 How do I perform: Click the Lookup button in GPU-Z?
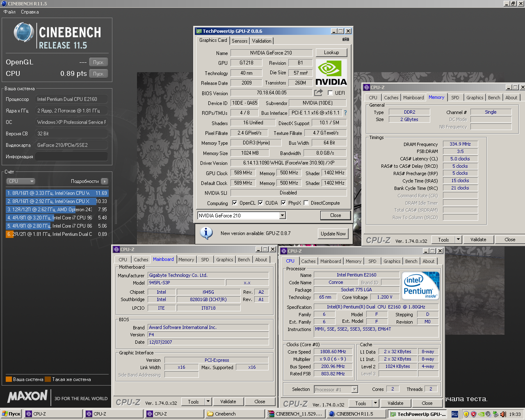coord(331,52)
